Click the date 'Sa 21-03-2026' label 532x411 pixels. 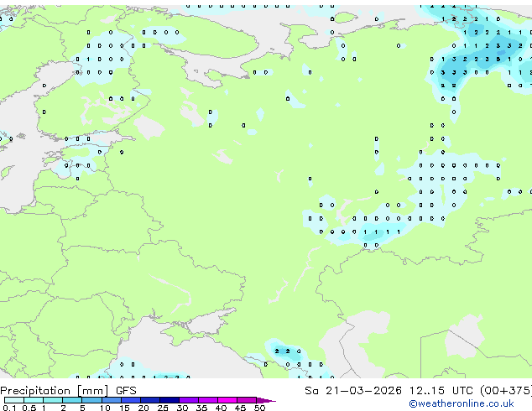tap(353, 391)
